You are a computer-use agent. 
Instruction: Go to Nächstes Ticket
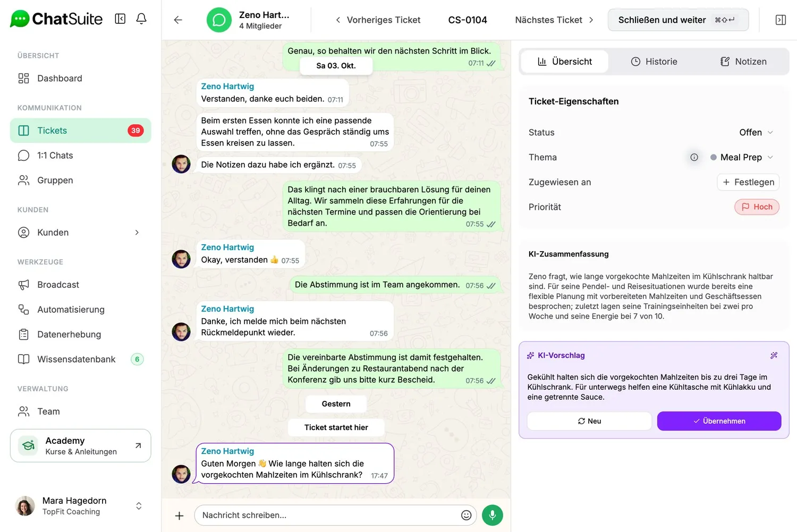(x=554, y=20)
